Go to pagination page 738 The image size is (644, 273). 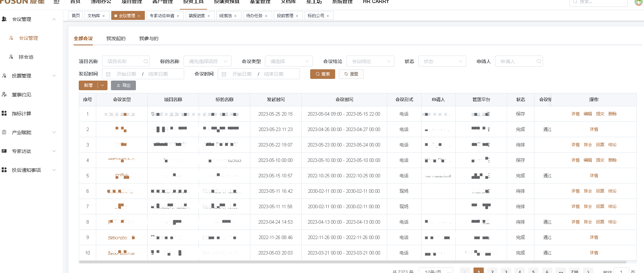574,271
